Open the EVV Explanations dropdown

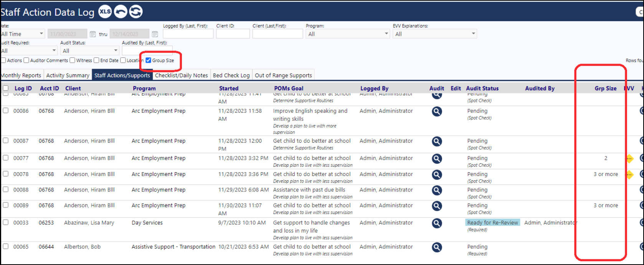[x=435, y=34]
